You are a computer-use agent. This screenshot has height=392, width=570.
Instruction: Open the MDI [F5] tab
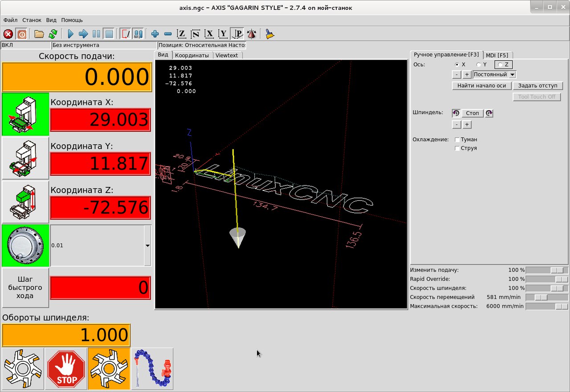pyautogui.click(x=497, y=55)
